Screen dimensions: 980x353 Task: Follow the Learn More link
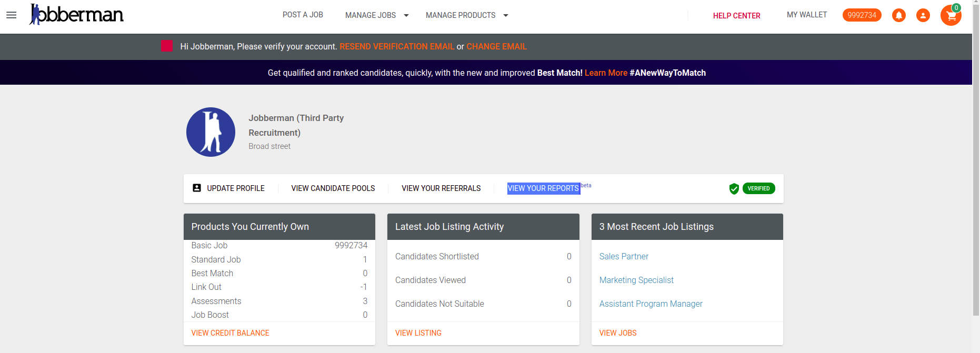coord(606,73)
